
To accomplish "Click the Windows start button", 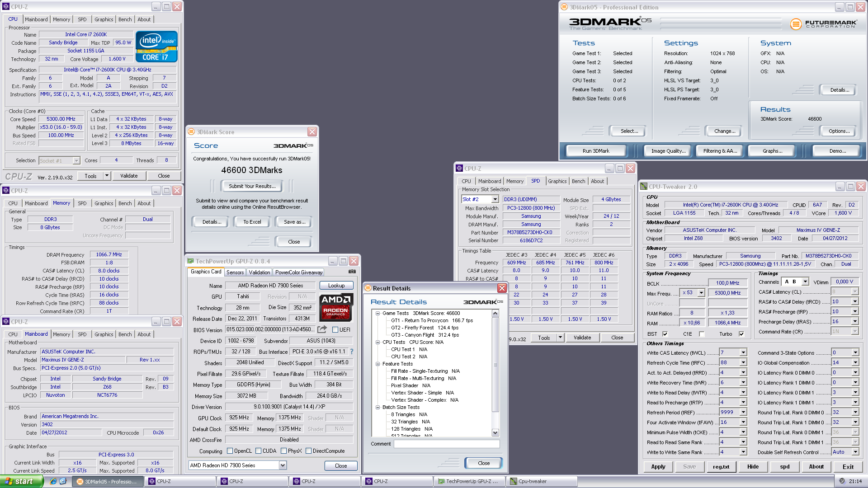I will tap(22, 481).
